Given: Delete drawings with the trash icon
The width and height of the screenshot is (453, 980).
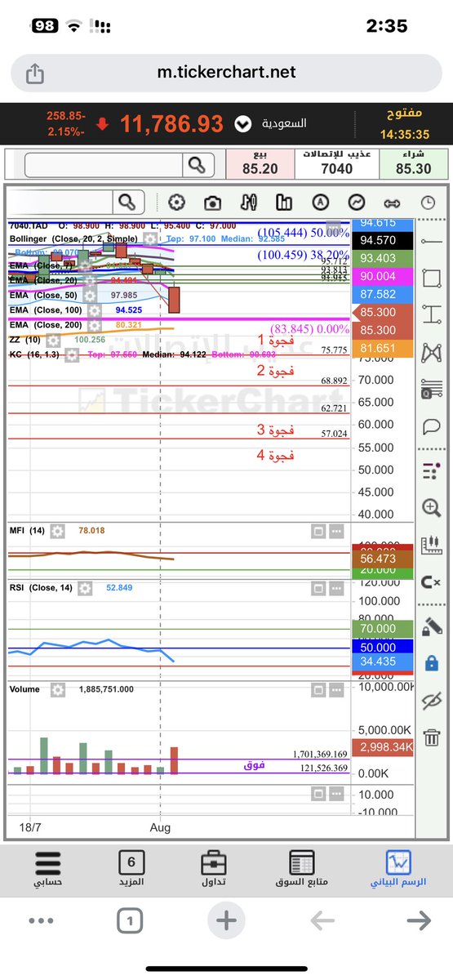Looking at the screenshot, I should click(x=432, y=737).
